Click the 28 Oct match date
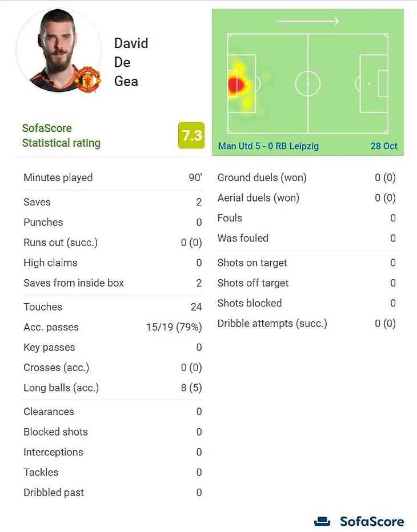The height and width of the screenshot is (532, 417). 384,146
